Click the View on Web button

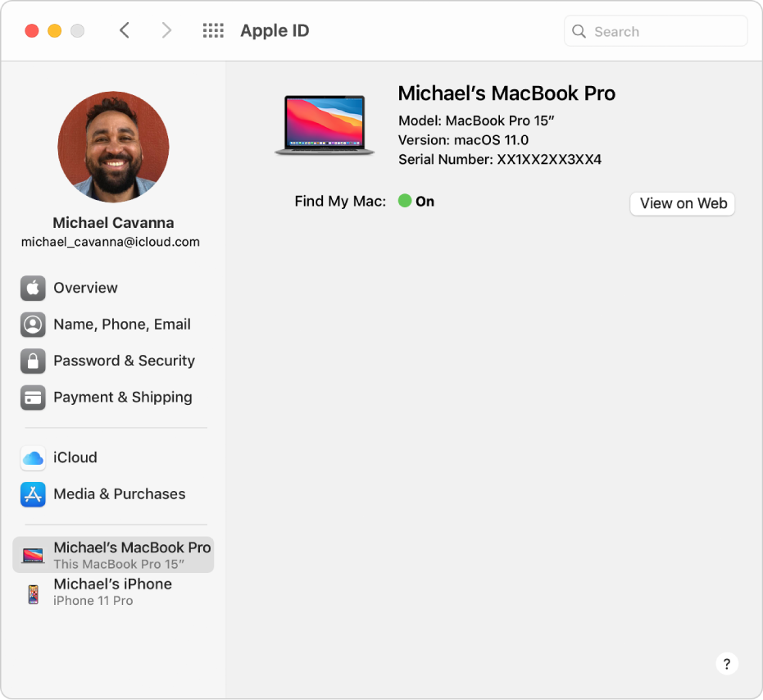(x=682, y=203)
